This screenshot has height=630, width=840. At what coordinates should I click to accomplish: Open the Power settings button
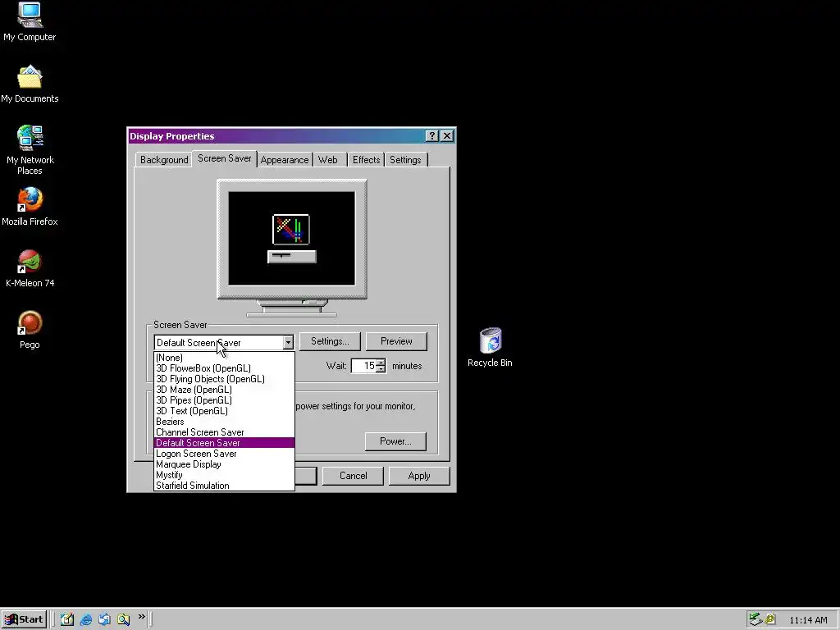(395, 441)
